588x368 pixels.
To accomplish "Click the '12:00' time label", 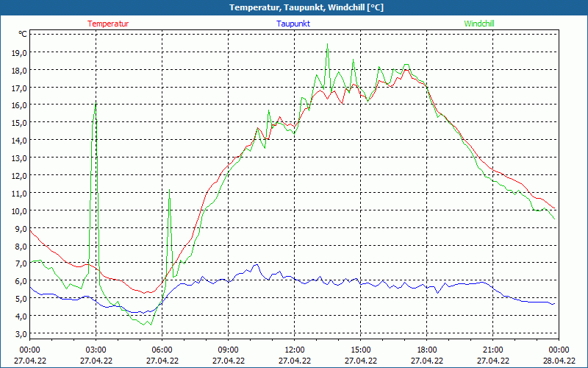I will point(295,350).
